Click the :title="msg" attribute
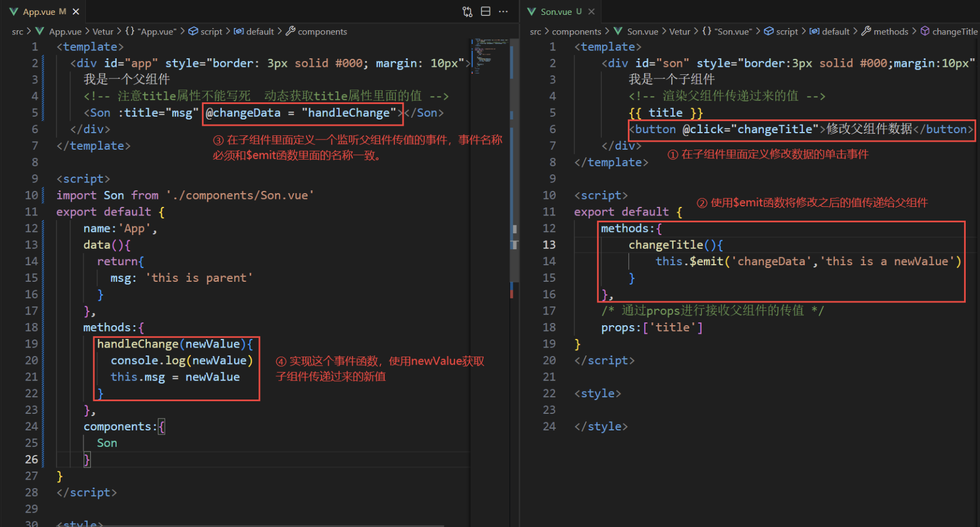 [158, 113]
